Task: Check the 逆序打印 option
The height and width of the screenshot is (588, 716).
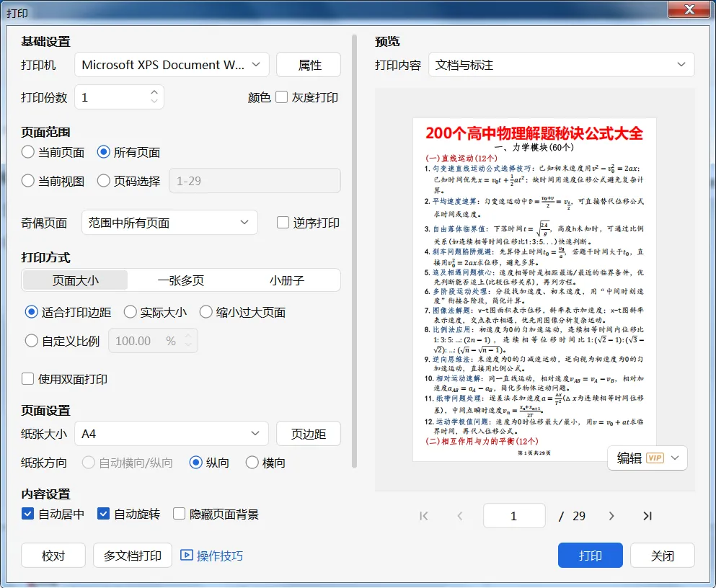Action: (283, 223)
